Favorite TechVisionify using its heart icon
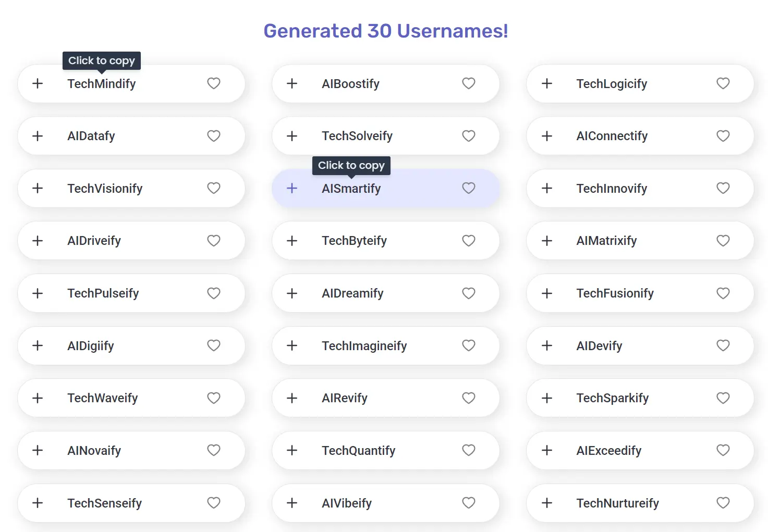 click(x=214, y=188)
